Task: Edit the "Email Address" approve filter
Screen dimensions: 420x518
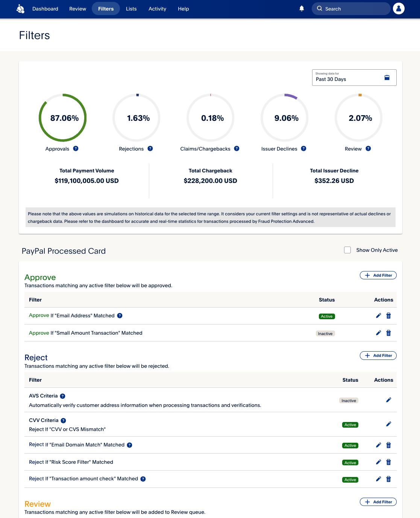Action: coord(378,316)
